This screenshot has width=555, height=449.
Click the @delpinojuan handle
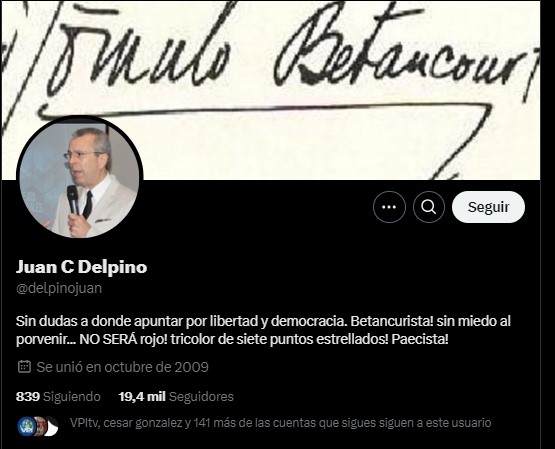[59, 288]
